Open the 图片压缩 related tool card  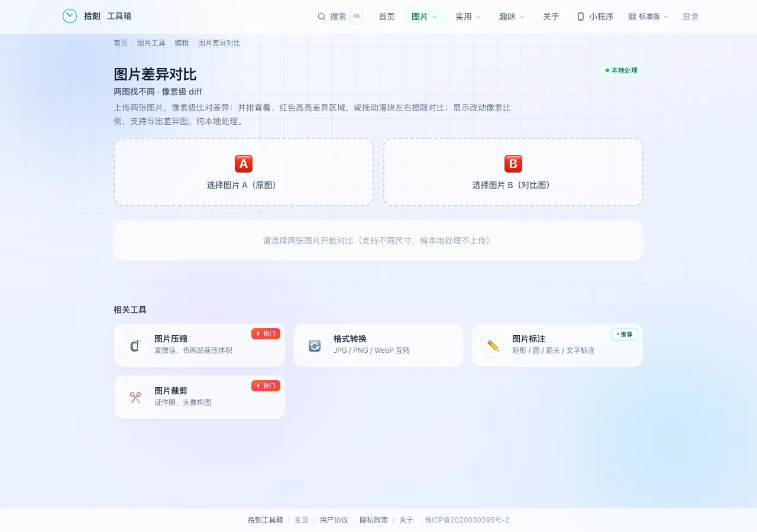point(199,345)
